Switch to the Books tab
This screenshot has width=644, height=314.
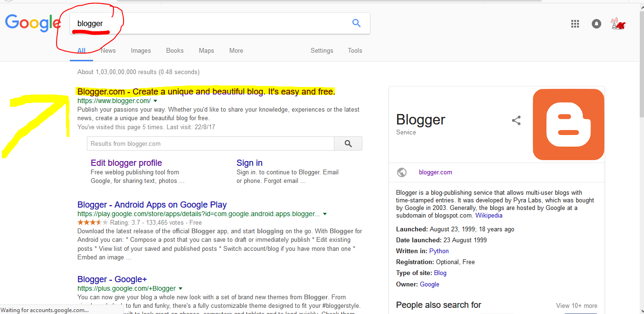coord(175,50)
